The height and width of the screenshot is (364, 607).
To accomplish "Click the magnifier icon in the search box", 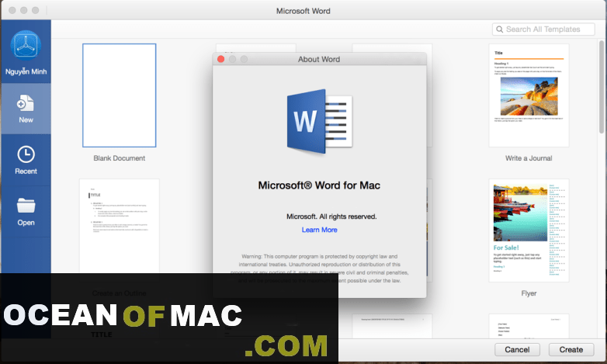I will tap(499, 29).
